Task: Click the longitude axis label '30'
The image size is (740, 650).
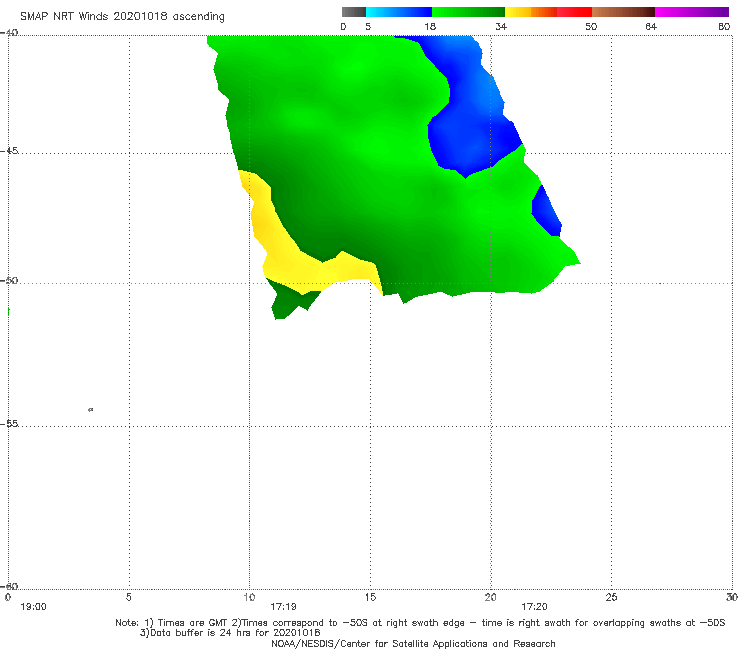Action: click(x=732, y=597)
